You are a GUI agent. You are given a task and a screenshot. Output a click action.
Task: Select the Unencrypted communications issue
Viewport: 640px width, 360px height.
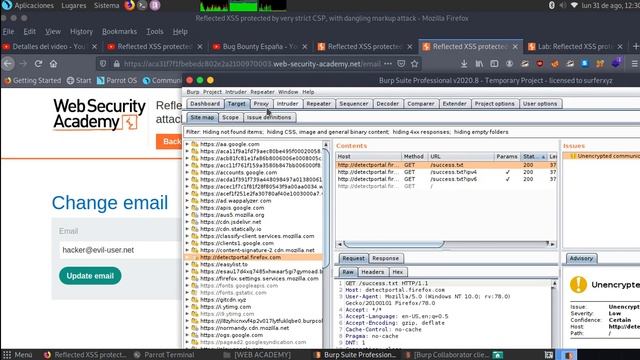point(601,156)
